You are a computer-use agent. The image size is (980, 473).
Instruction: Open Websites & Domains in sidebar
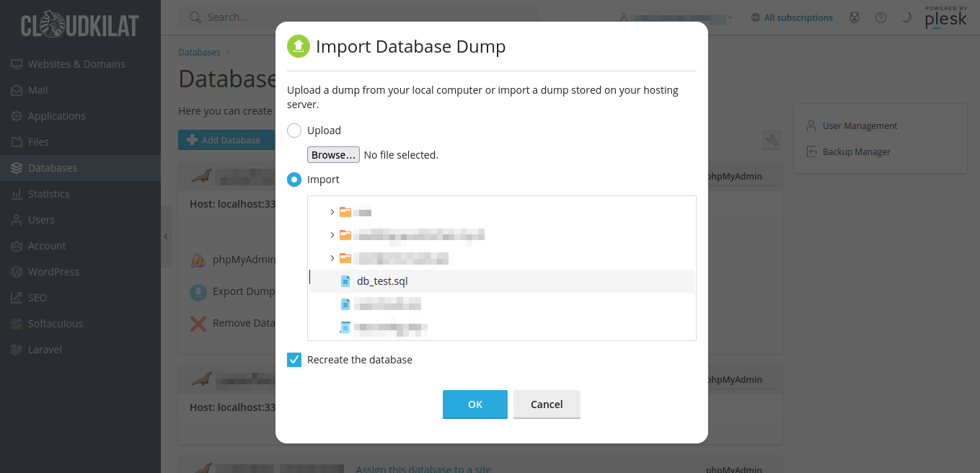coord(76,64)
